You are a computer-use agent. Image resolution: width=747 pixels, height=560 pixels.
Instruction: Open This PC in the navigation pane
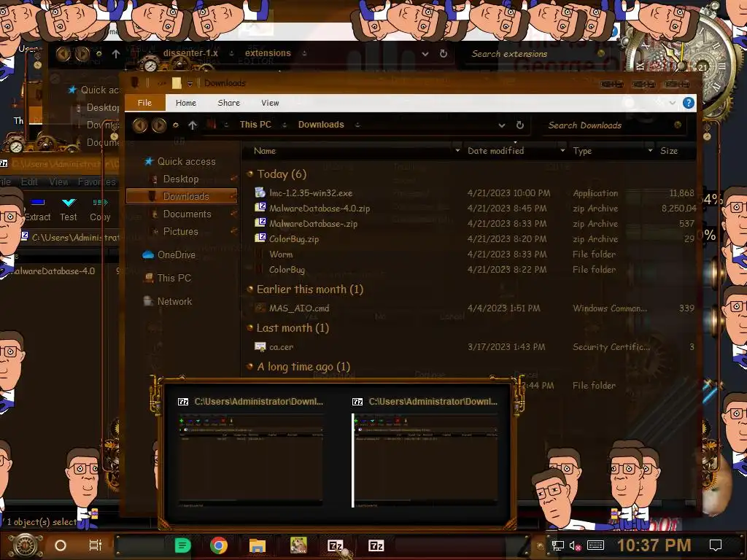point(174,278)
